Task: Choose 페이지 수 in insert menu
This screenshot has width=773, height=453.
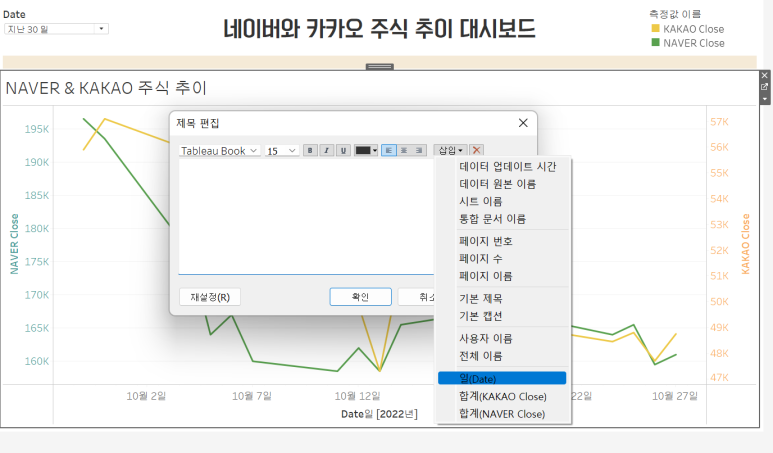Action: 481,258
